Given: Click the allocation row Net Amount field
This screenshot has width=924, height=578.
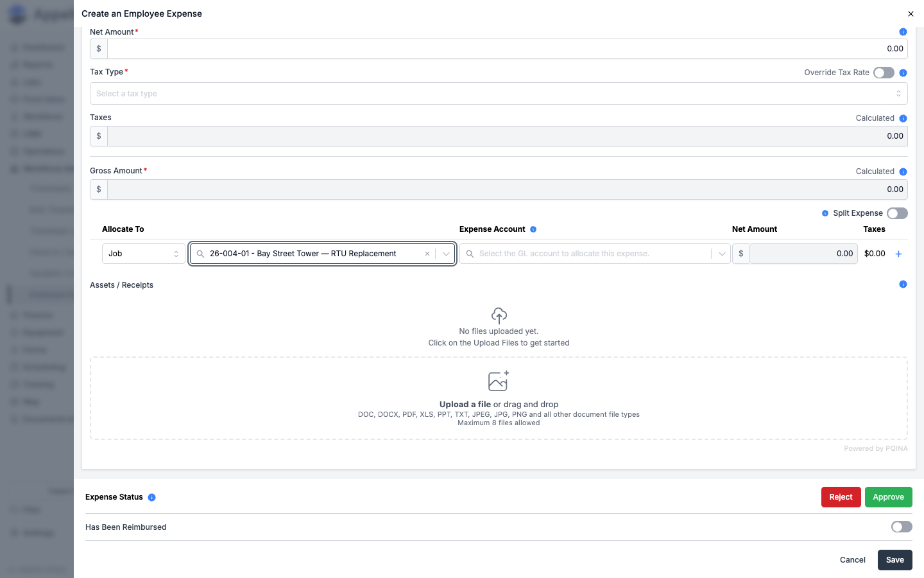Looking at the screenshot, I should point(803,254).
